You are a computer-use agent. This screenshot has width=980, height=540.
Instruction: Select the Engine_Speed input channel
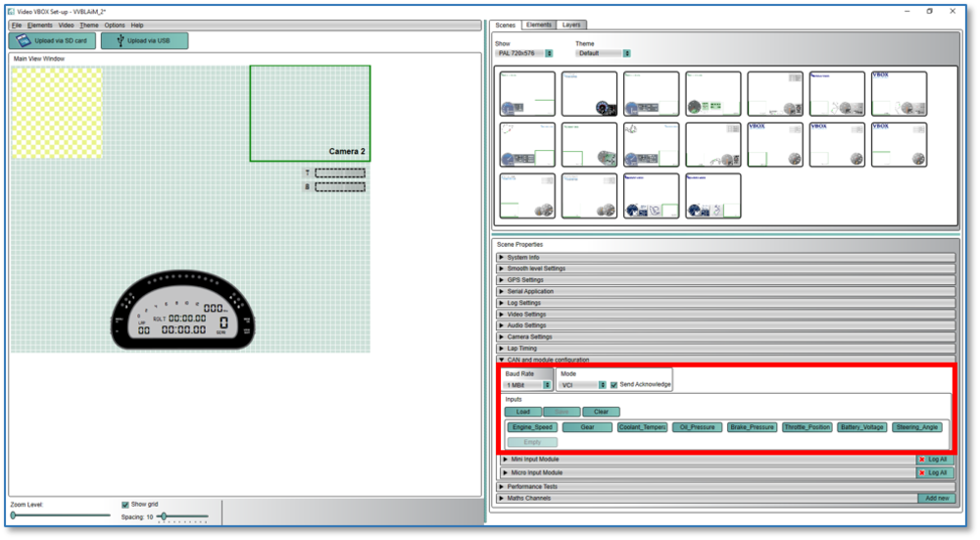(532, 427)
